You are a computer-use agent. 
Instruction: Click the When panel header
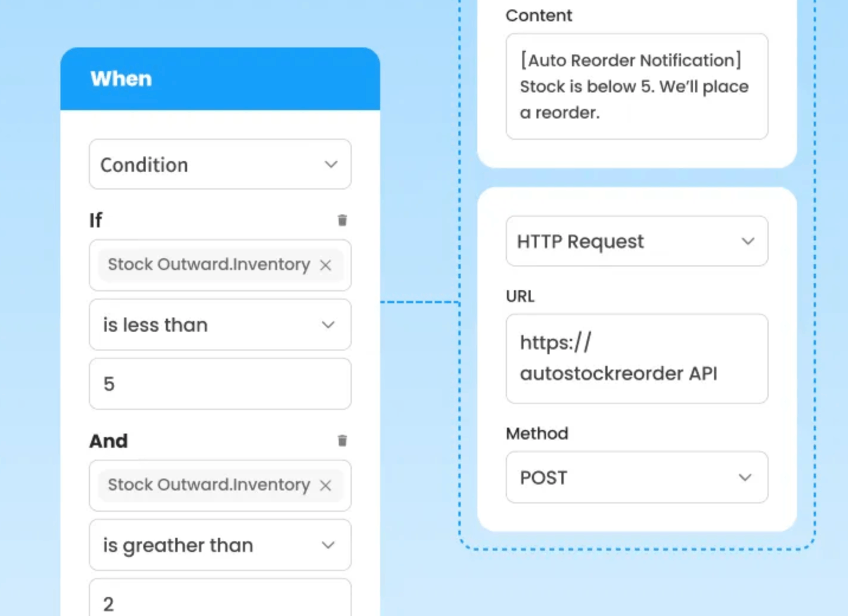(x=220, y=79)
